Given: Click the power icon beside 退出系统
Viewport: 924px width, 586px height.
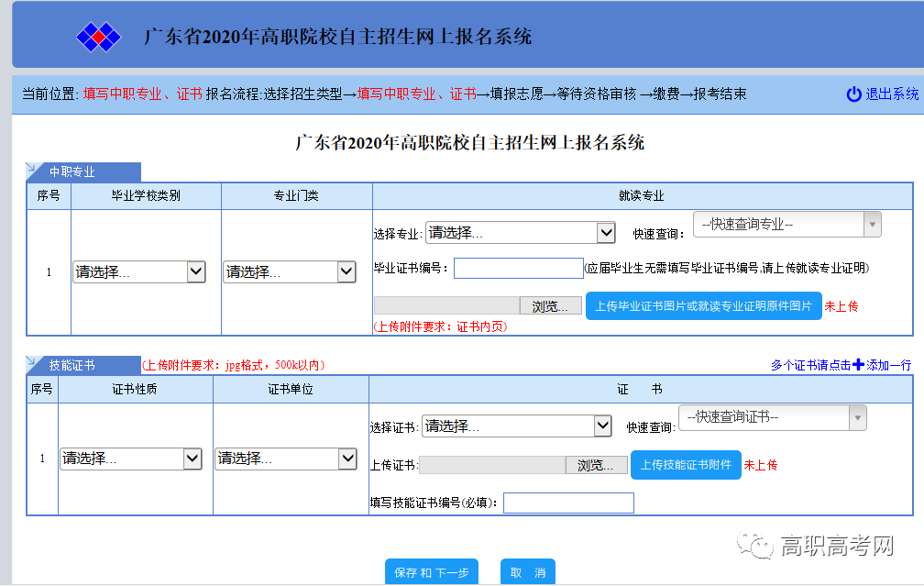Looking at the screenshot, I should pos(853,94).
